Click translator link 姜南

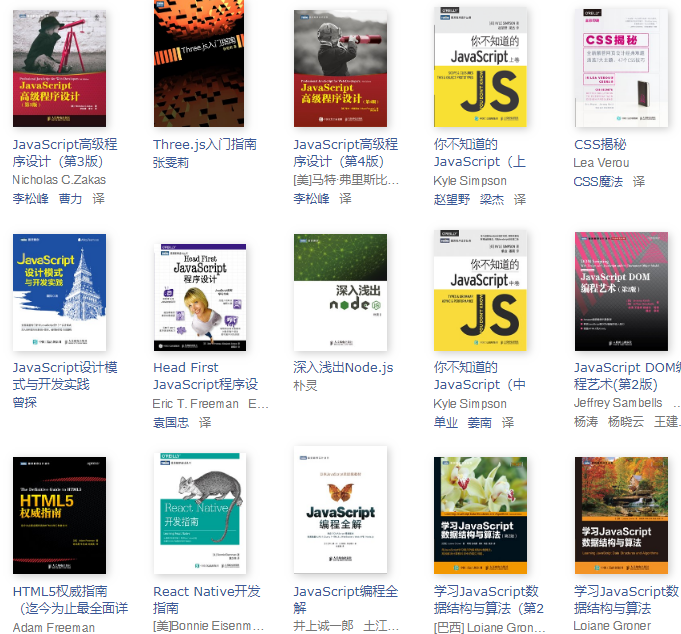coord(479,422)
